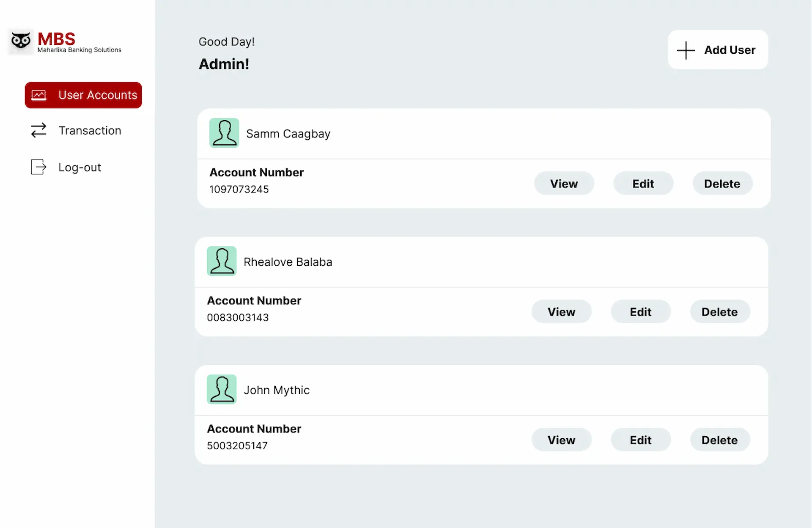Click the User Accounts chart icon
This screenshot has width=812, height=528.
pyautogui.click(x=39, y=95)
